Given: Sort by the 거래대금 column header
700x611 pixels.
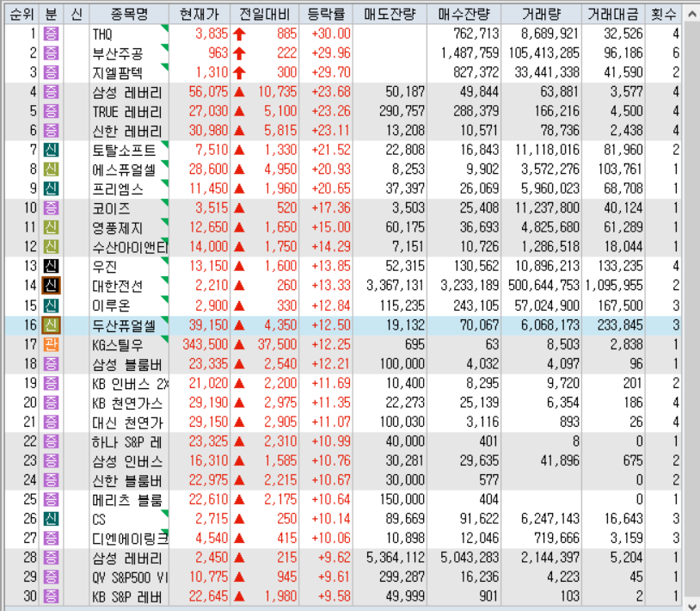Looking at the screenshot, I should pos(613,15).
